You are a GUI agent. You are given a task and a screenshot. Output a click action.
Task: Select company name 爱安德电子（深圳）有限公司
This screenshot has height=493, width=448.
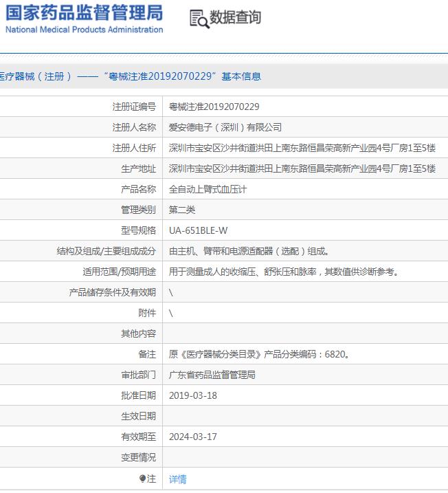225,127
